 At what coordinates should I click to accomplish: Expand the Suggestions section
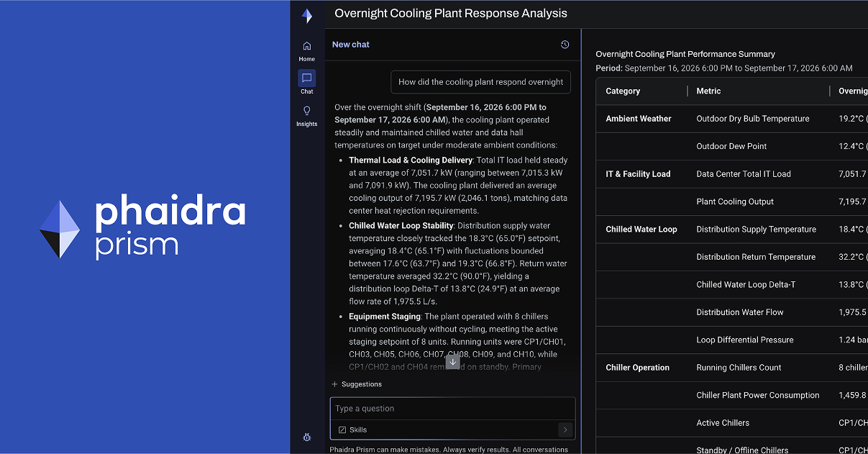[357, 384]
